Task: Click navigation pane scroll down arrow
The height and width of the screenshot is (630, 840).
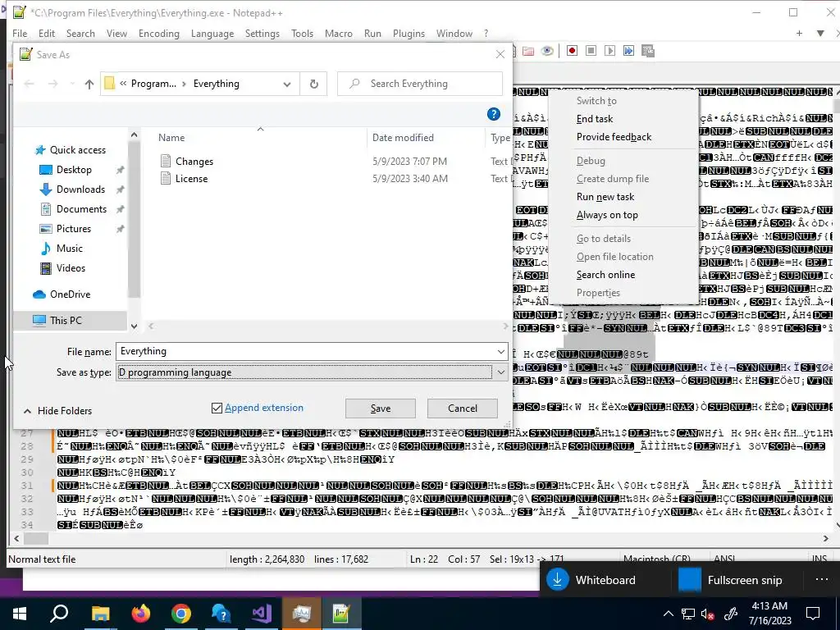Action: 134,326
